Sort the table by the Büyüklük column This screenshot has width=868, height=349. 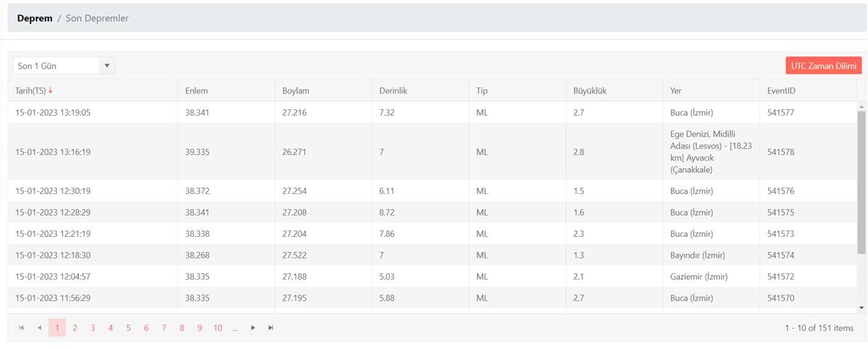tap(590, 91)
